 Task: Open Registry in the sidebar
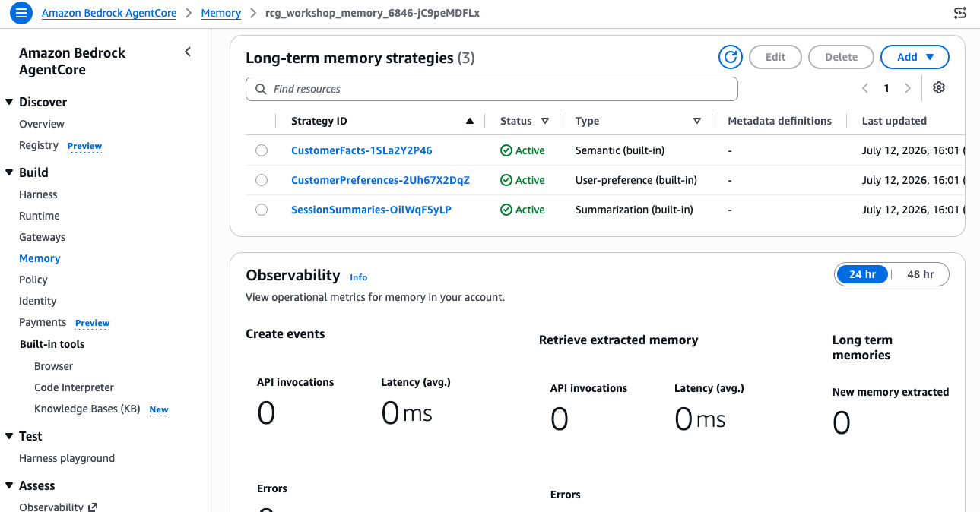click(x=39, y=145)
